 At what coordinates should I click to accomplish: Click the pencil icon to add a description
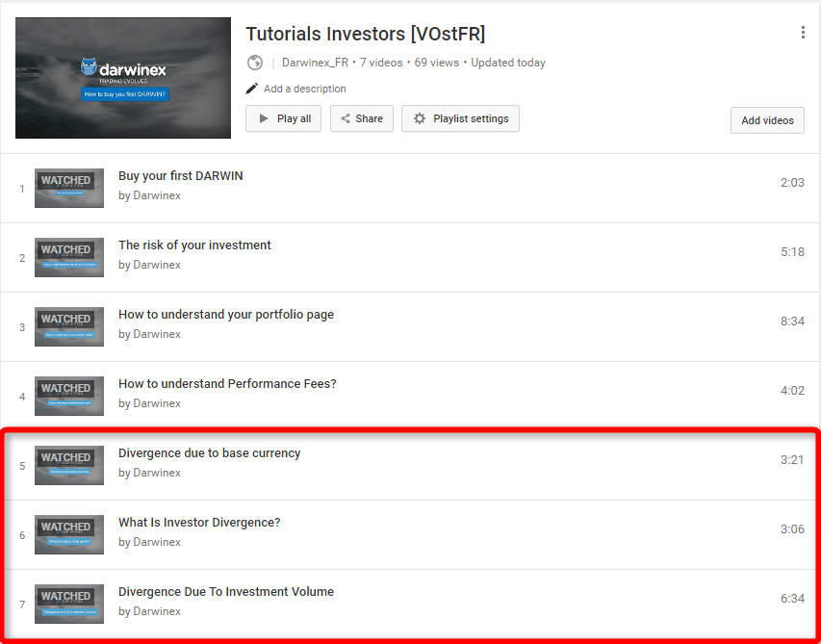pyautogui.click(x=252, y=89)
